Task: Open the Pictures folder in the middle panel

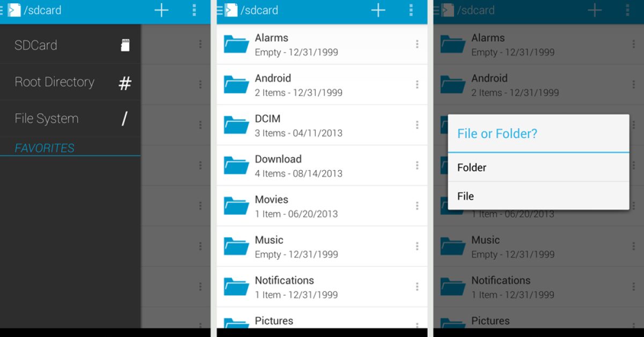Action: point(274,321)
